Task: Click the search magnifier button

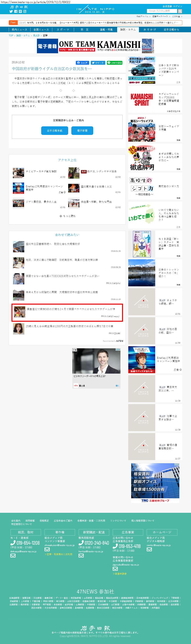Action: (180, 11)
